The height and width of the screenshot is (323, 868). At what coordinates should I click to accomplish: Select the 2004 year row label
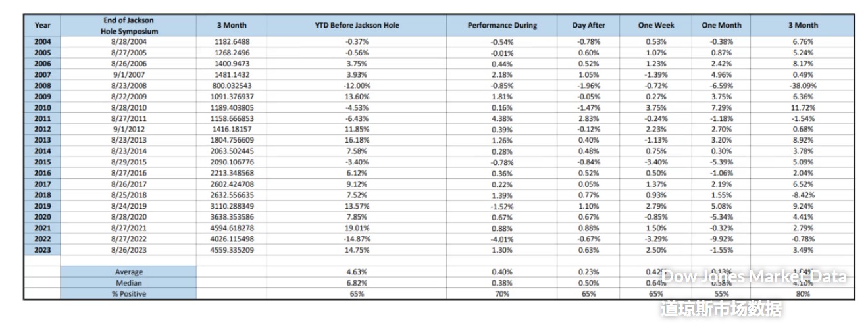pyautogui.click(x=42, y=41)
